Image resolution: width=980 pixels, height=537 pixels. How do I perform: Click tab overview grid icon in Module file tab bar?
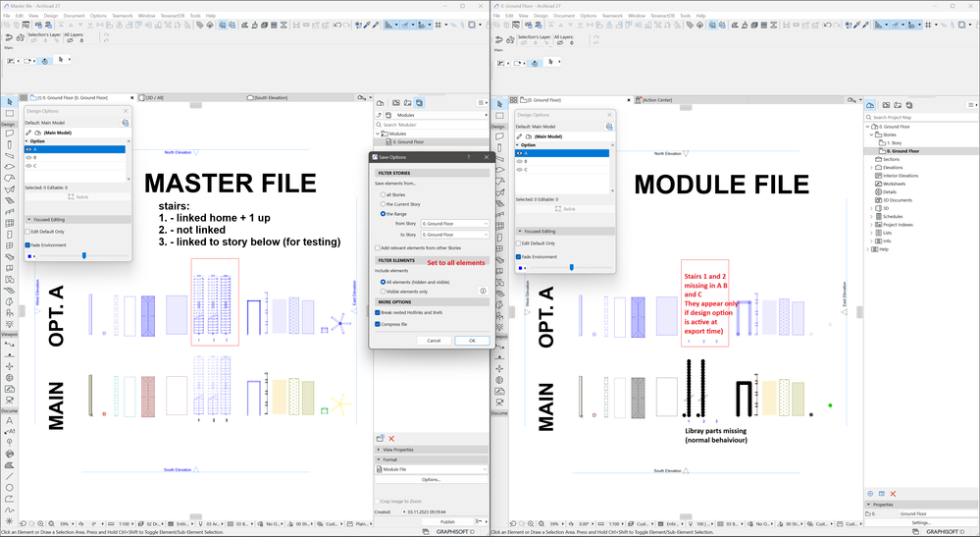pos(513,100)
